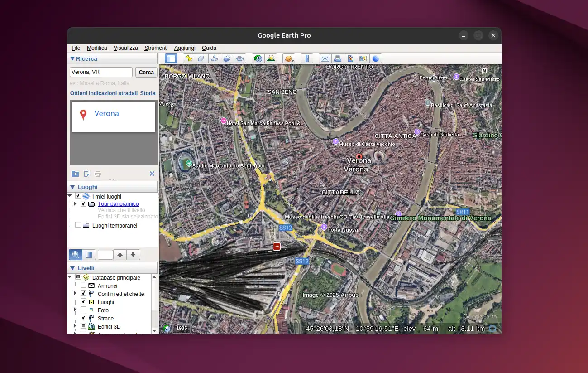Click the transparency icon in Luoghi panel

pos(89,255)
